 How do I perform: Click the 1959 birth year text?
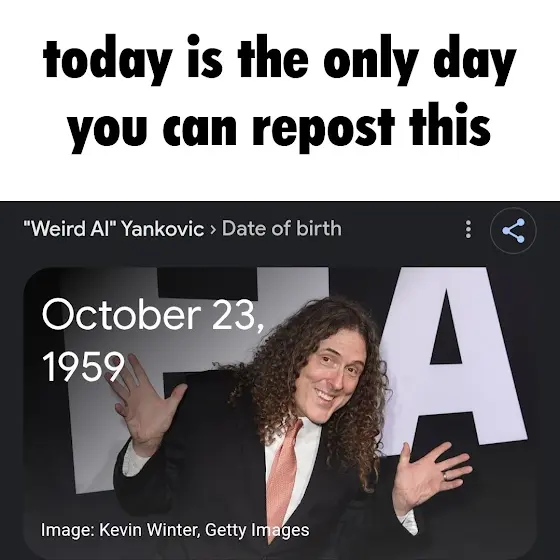[83, 366]
